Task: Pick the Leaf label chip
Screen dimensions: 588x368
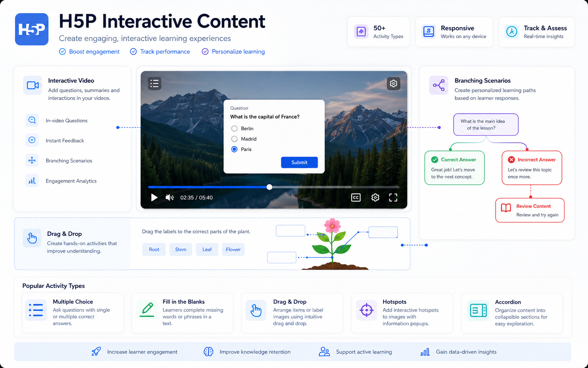Action: click(x=207, y=249)
